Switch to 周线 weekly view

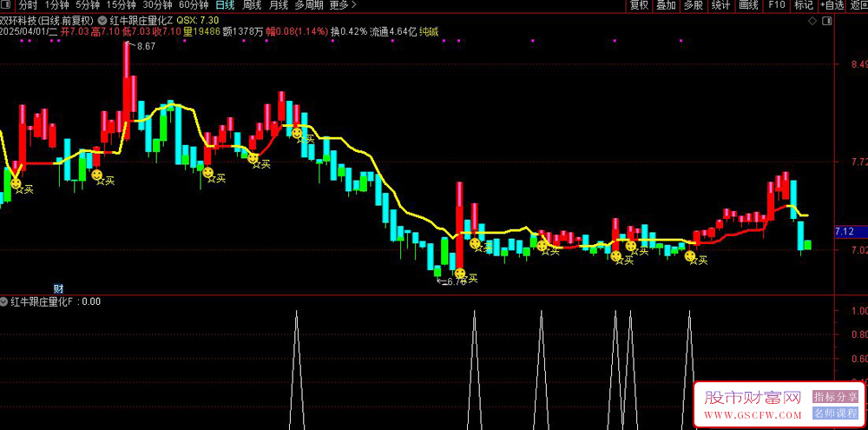(251, 5)
